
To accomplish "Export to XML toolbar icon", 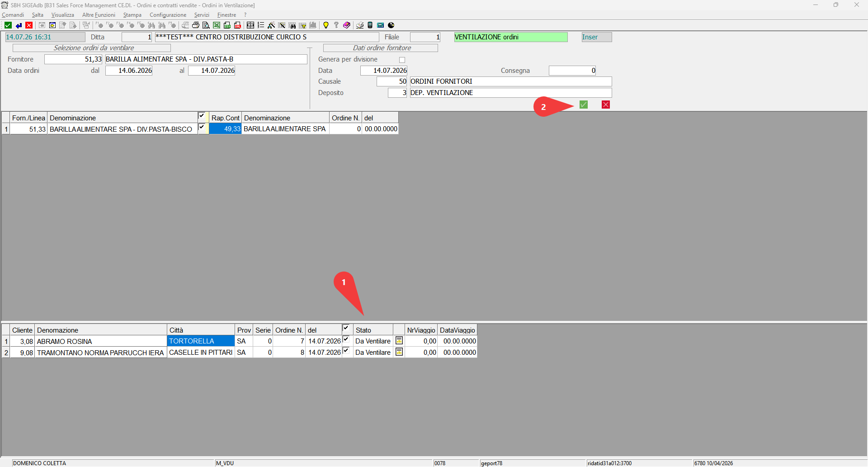I will tap(237, 25).
